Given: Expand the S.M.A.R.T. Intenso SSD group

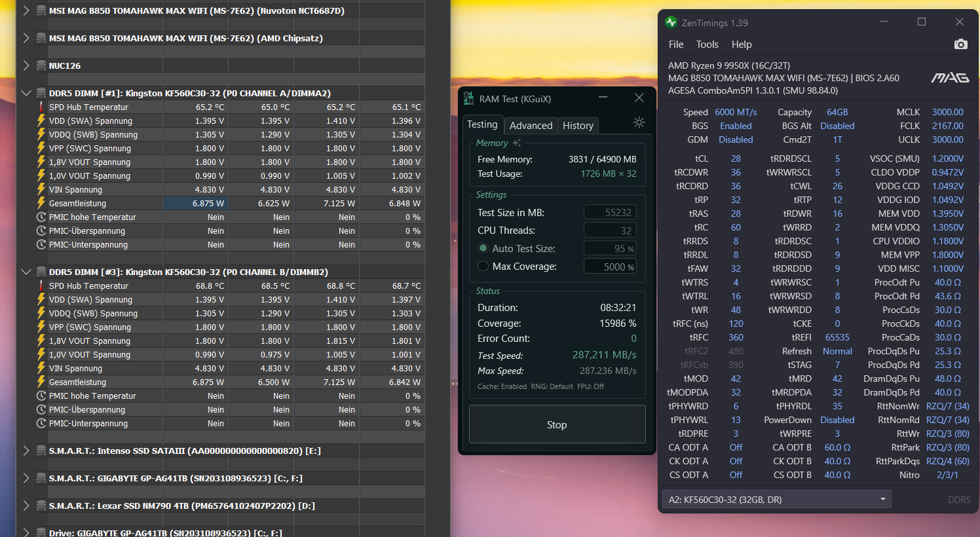Looking at the screenshot, I should coord(26,451).
